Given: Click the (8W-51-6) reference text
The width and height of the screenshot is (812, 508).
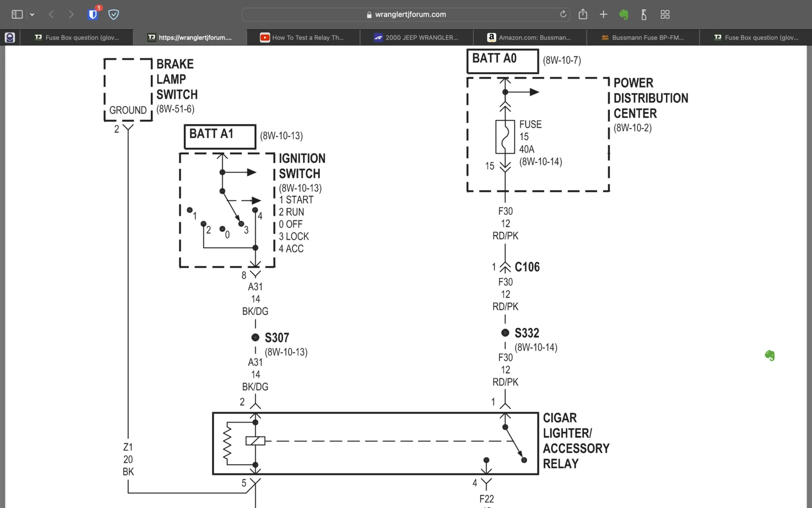Looking at the screenshot, I should click(x=175, y=109).
